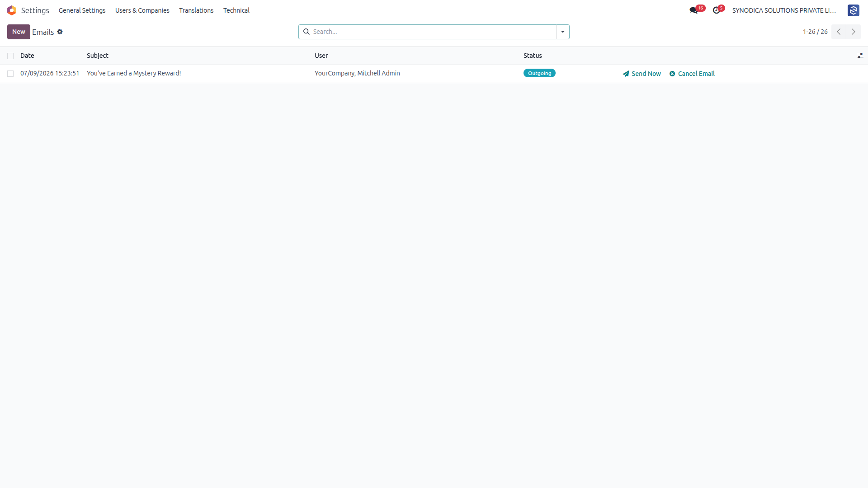Switch company via SYNODICA SOLUTIONS label
This screenshot has height=488, width=868.
pyautogui.click(x=784, y=10)
